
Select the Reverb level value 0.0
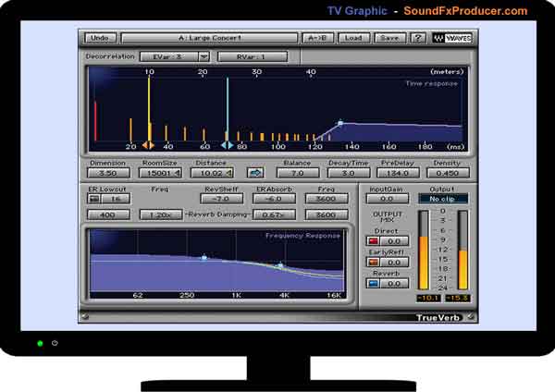pyautogui.click(x=394, y=284)
